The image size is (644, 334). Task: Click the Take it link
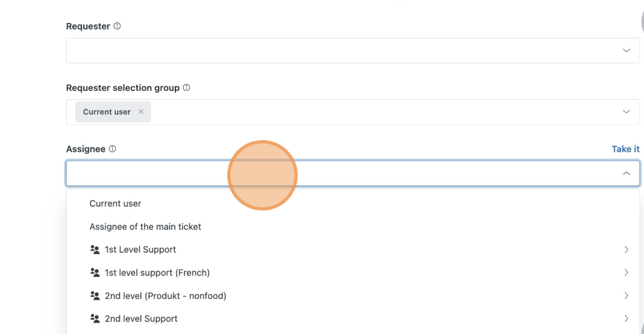tap(625, 149)
